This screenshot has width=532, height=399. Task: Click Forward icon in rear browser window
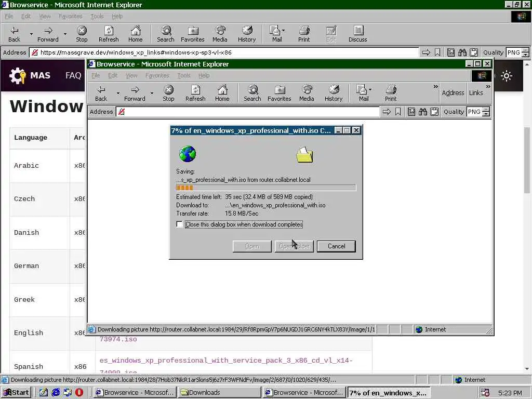[x=48, y=34]
